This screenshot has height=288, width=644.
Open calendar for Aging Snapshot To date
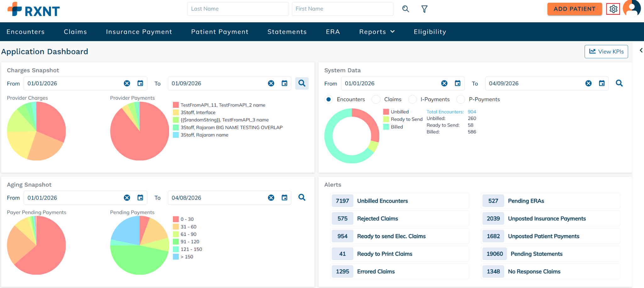click(285, 198)
